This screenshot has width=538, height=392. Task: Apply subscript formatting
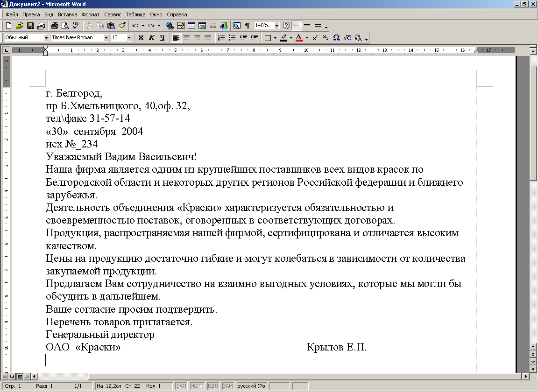[326, 38]
